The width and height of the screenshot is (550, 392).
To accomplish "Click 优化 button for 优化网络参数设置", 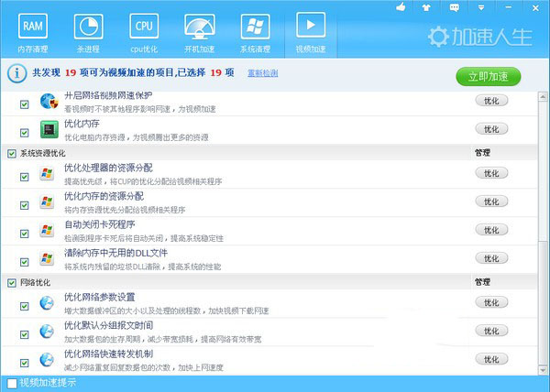I will [x=491, y=302].
